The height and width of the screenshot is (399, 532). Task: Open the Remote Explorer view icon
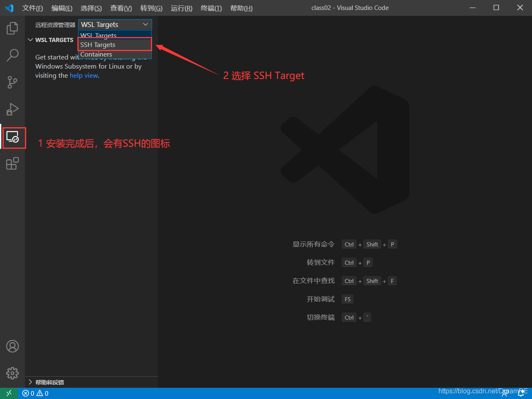(x=12, y=137)
